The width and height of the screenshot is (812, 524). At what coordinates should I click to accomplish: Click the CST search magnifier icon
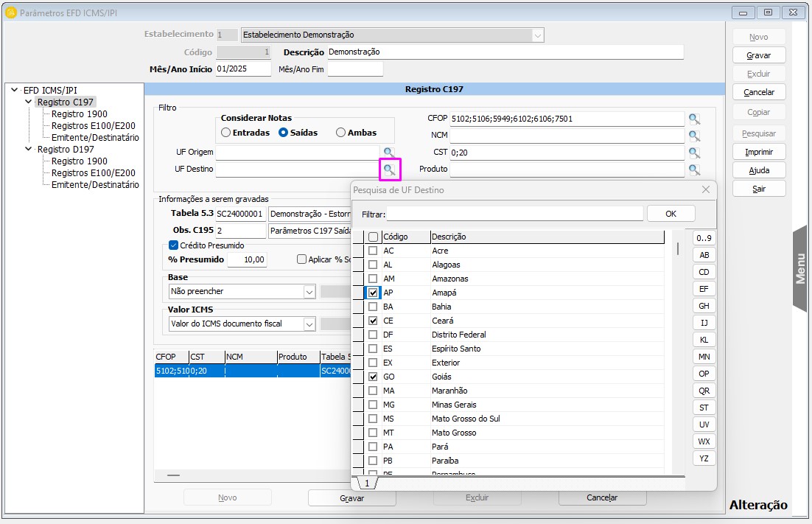click(694, 153)
